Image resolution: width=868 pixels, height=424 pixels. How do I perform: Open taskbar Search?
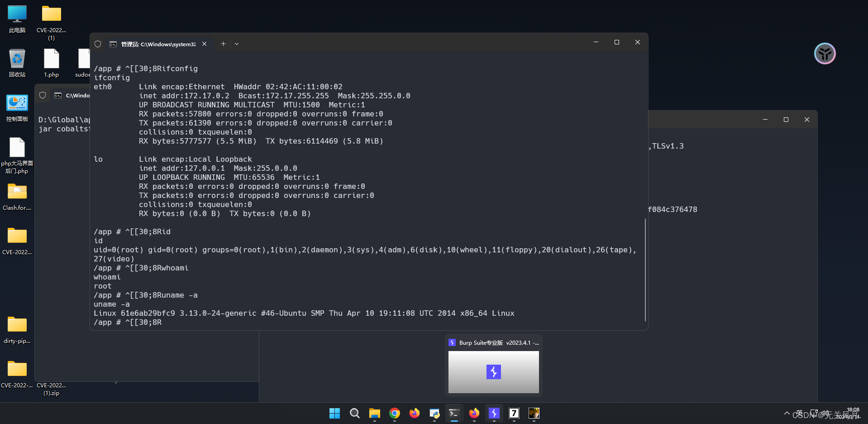coord(355,413)
